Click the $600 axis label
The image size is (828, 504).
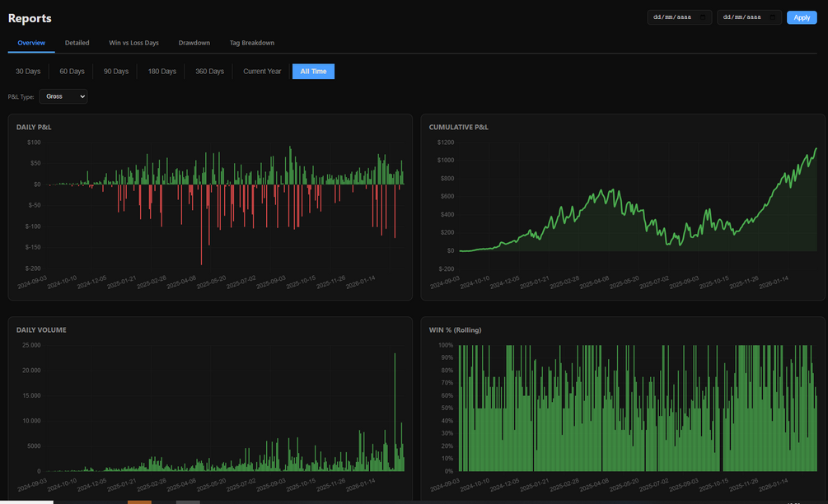tap(447, 196)
